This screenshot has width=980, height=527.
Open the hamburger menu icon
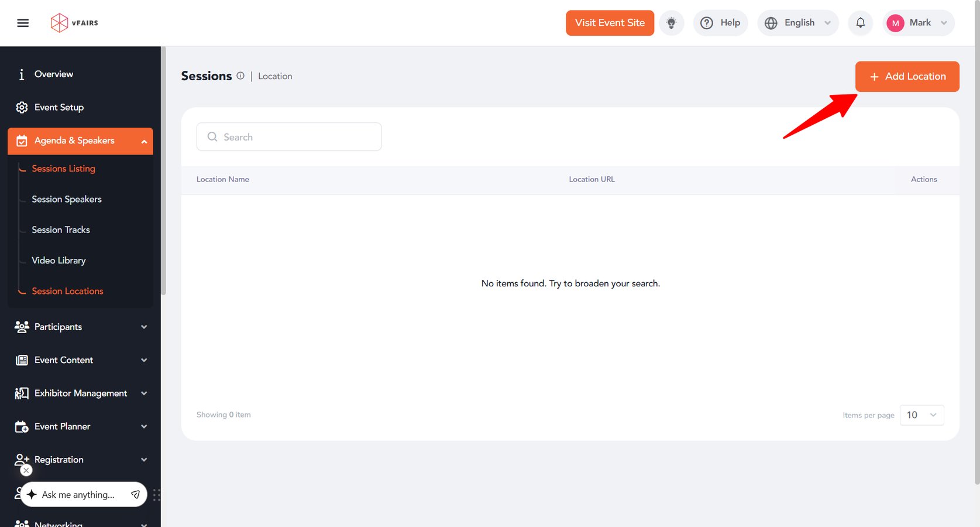(23, 23)
